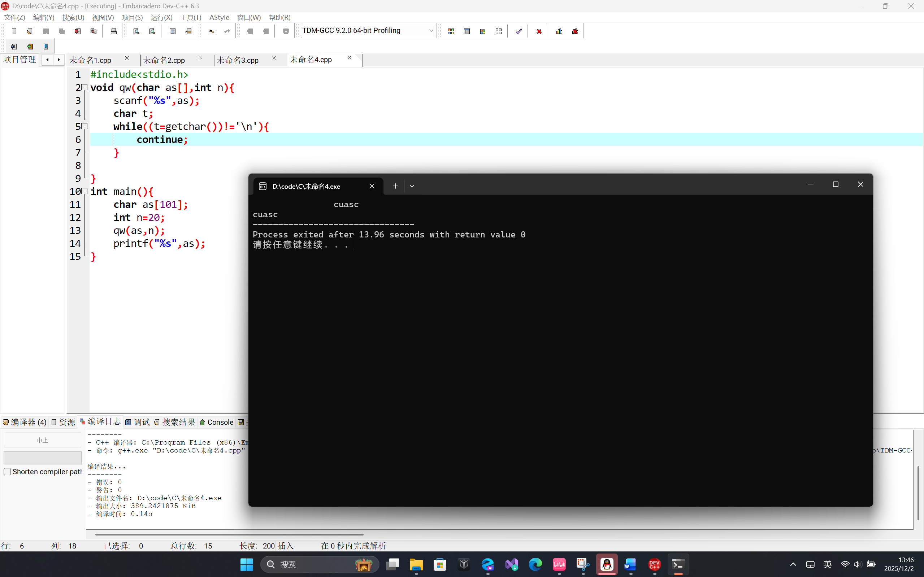Click the Print toolbar icon

tap(113, 31)
